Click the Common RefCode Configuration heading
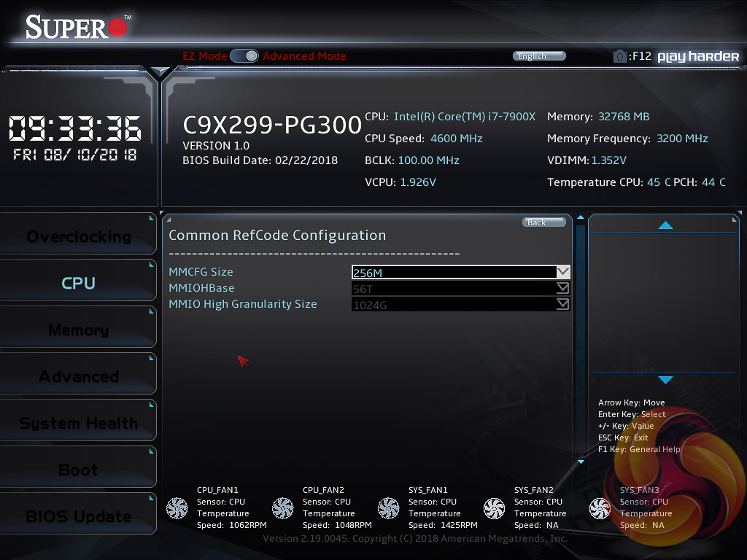 pos(277,236)
